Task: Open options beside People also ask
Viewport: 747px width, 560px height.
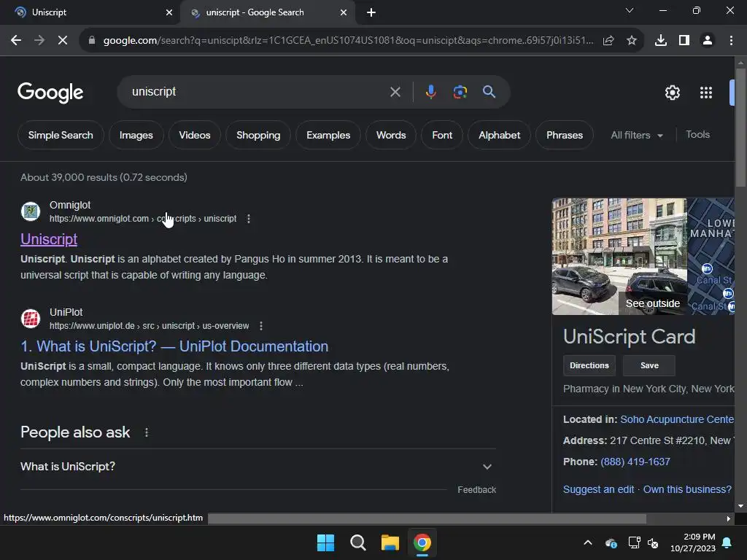Action: point(147,432)
